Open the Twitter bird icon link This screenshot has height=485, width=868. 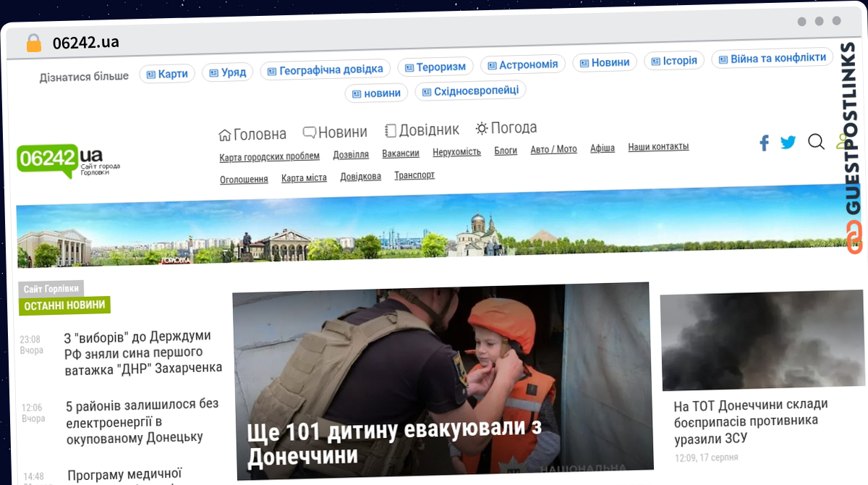(788, 143)
